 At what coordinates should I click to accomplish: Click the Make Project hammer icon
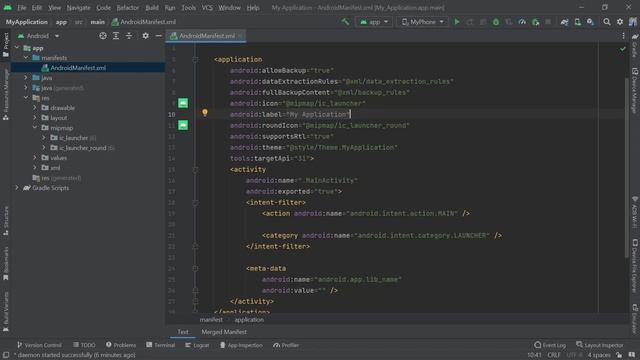pyautogui.click(x=345, y=22)
